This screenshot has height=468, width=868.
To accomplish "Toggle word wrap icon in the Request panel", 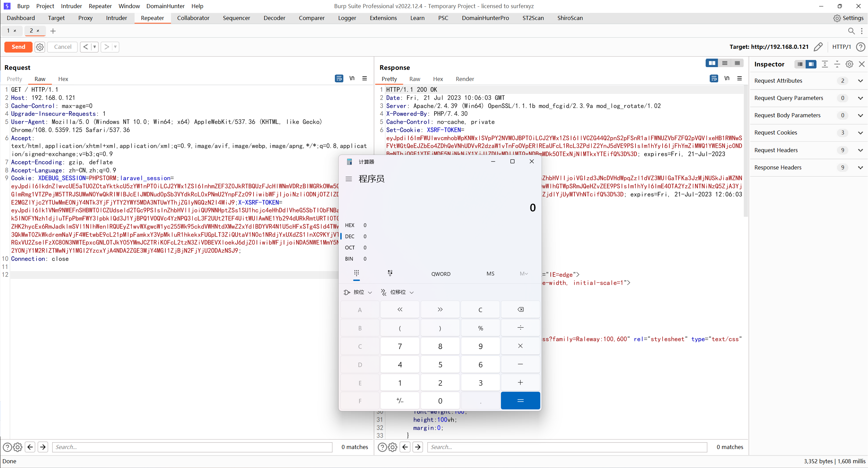I will tap(339, 79).
